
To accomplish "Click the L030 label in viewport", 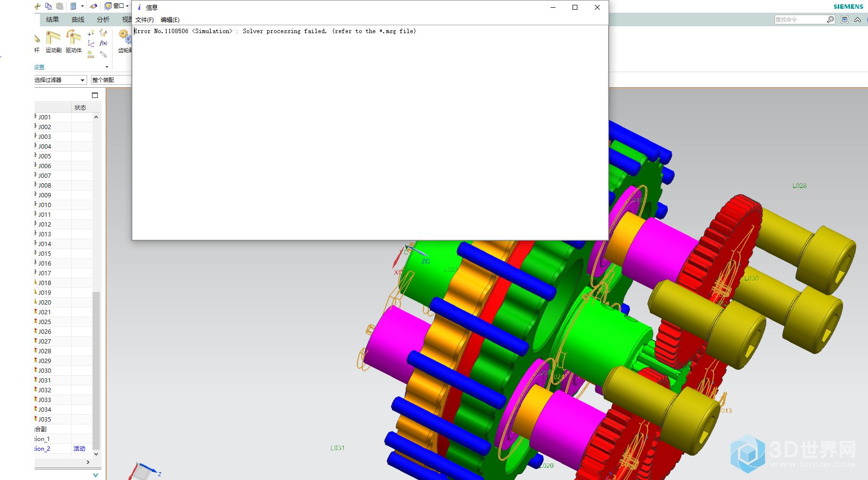I will 751,278.
